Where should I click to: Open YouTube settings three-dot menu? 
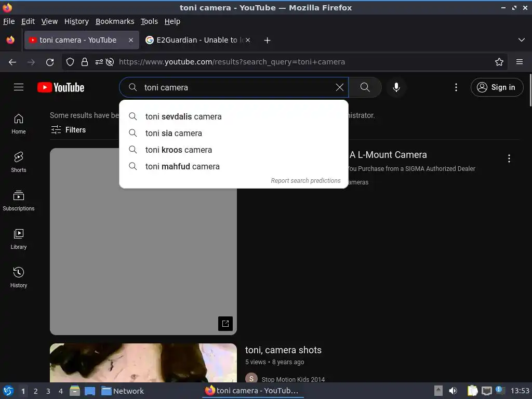tap(456, 87)
